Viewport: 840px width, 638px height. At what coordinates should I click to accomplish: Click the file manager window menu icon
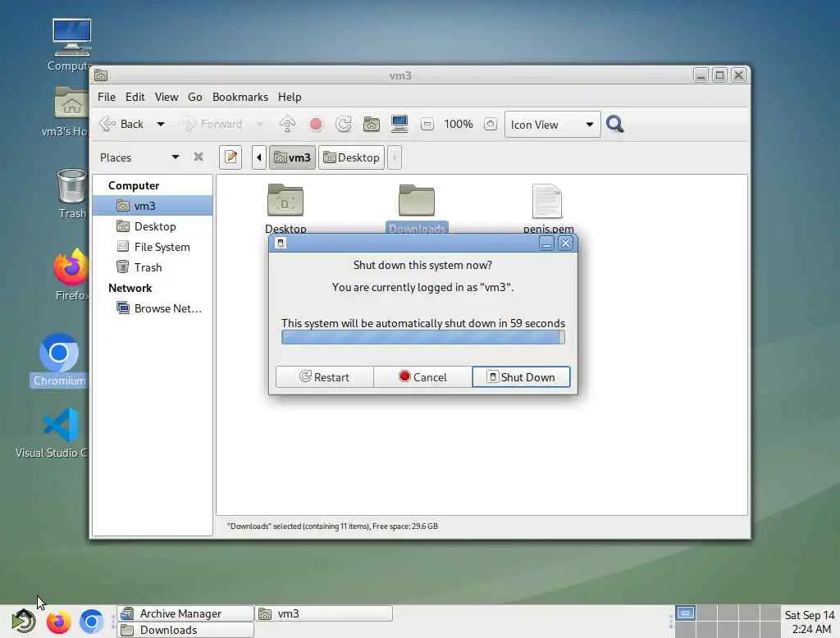click(101, 75)
